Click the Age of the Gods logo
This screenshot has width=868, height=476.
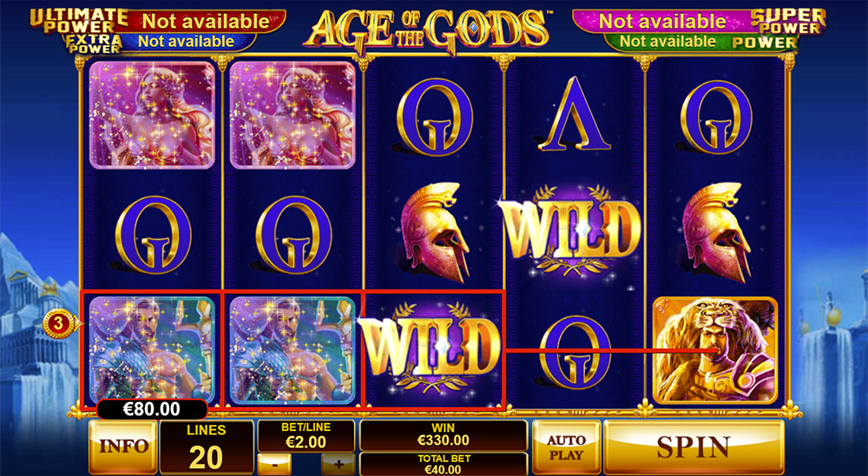[429, 28]
